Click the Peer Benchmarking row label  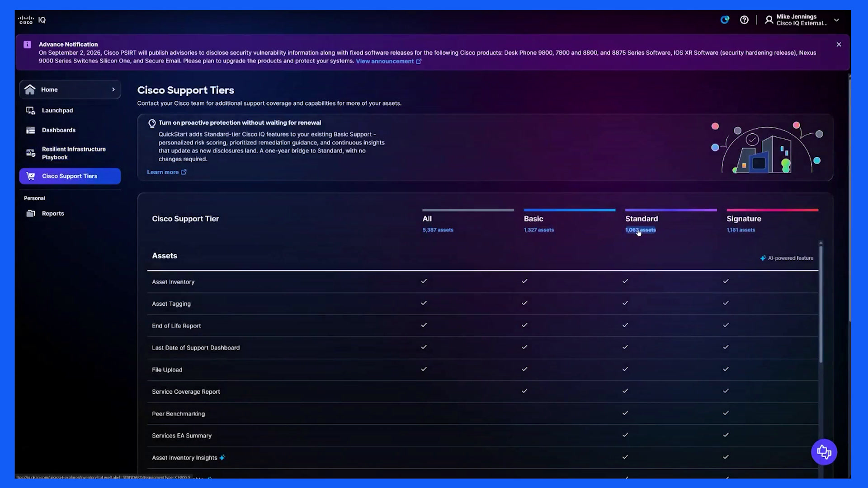pos(178,414)
